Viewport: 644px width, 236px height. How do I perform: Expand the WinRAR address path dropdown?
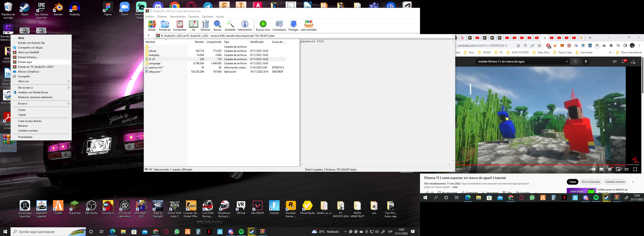coord(453,36)
